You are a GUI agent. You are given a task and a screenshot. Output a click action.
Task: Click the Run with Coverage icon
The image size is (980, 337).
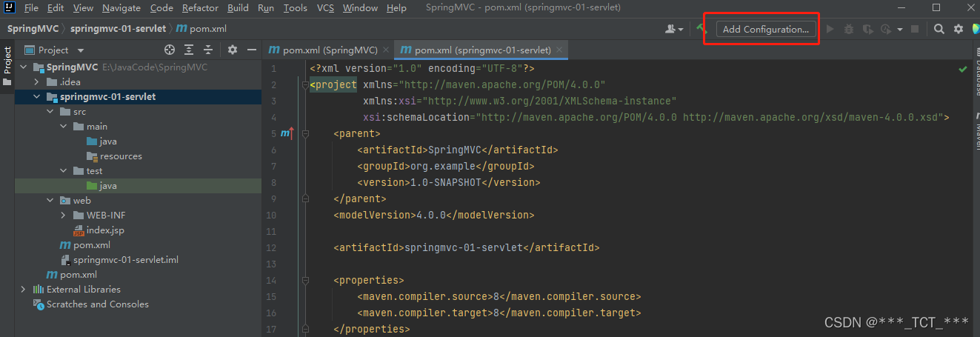[867, 29]
